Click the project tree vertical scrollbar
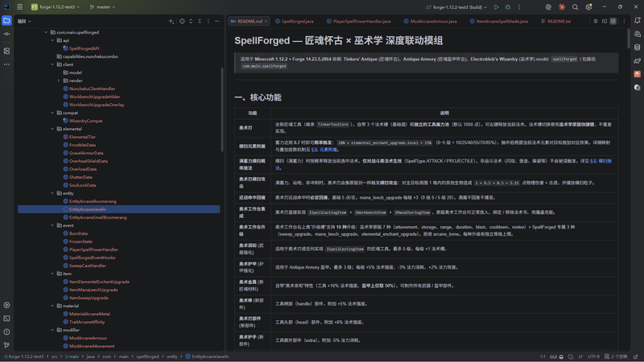The image size is (644, 362). click(222, 109)
